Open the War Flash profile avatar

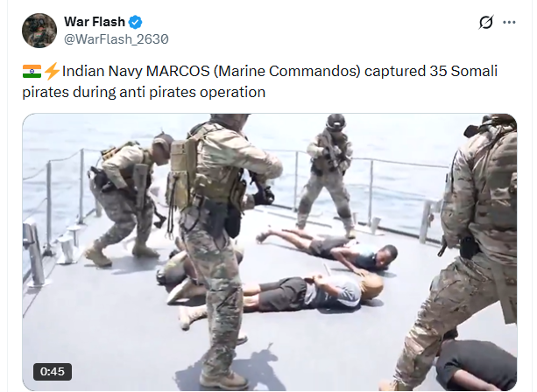39,31
